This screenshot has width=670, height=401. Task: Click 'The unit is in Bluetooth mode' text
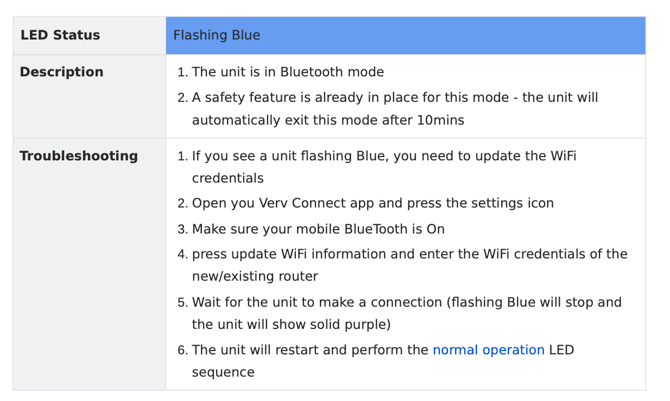(288, 72)
